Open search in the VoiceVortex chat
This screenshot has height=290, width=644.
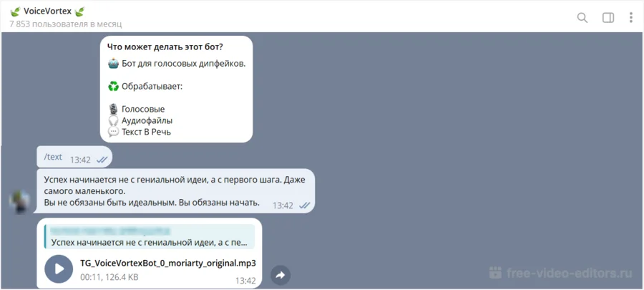582,18
